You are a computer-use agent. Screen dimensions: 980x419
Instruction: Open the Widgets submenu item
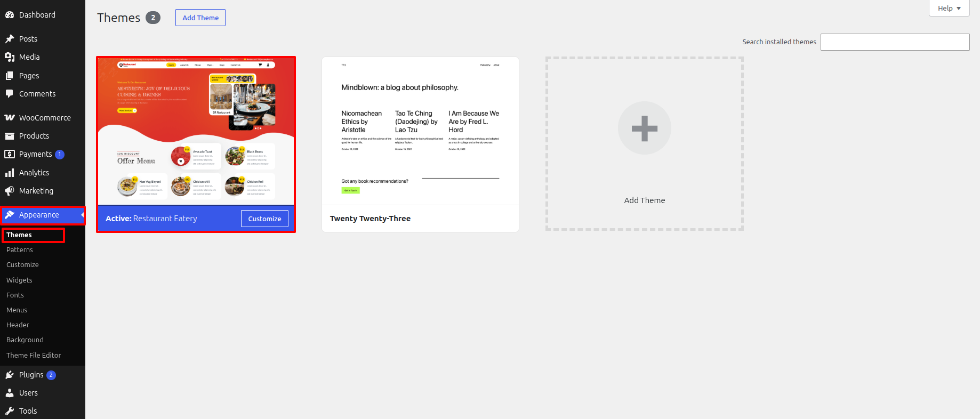19,280
